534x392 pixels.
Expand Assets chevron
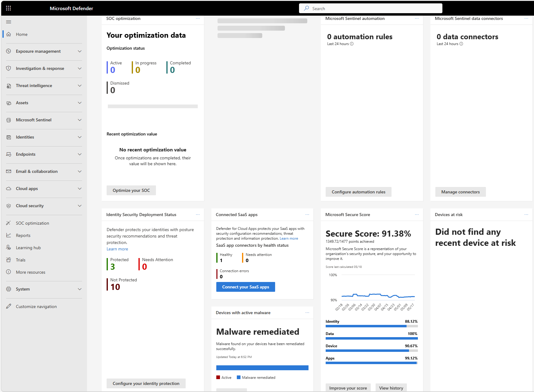[80, 103]
